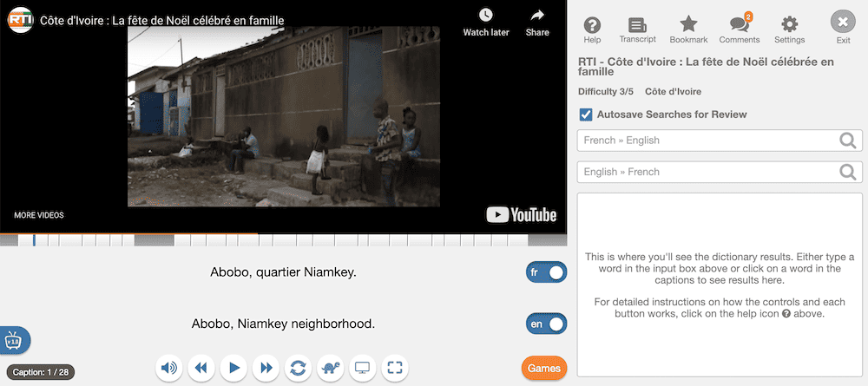Click the Côte d'Ivoire region label

click(x=674, y=92)
